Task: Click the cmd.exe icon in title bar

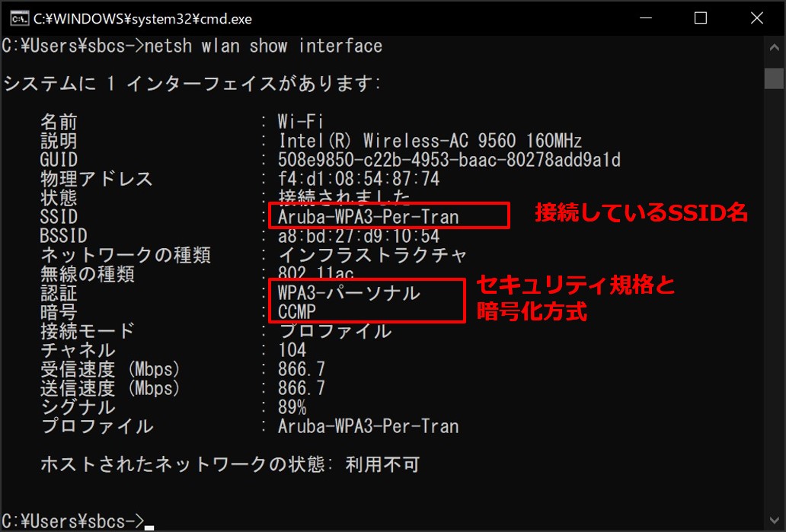Action: (x=20, y=18)
